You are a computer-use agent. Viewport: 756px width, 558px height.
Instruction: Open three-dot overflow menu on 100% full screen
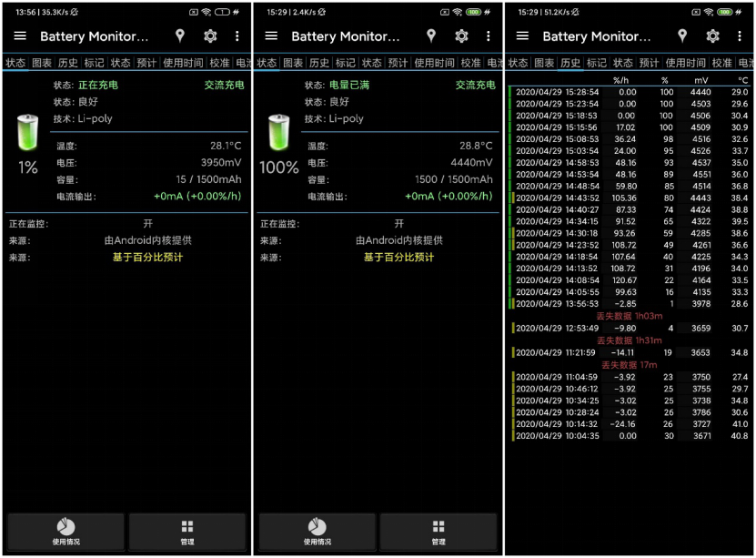(489, 36)
